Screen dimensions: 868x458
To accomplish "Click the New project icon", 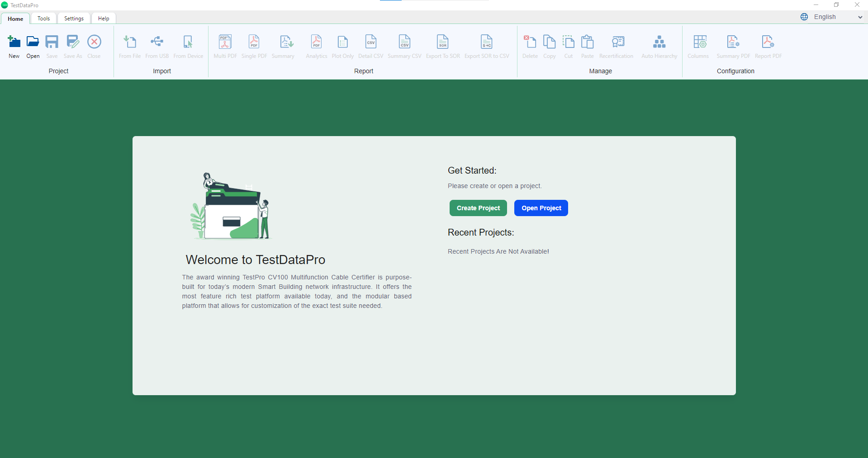I will click(14, 42).
